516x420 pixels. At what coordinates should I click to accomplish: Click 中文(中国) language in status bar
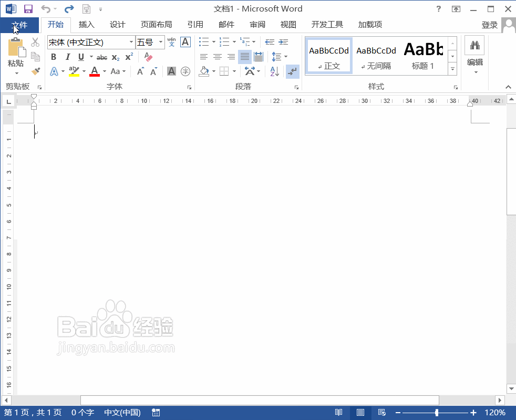pyautogui.click(x=122, y=413)
